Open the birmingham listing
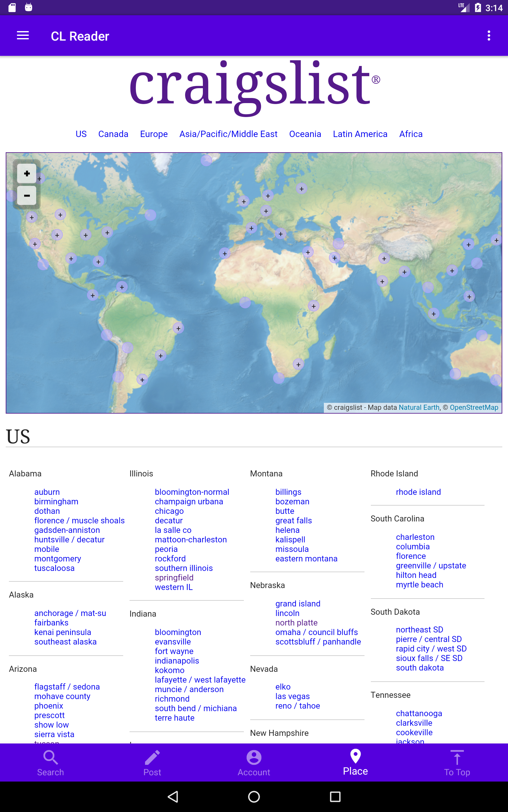 click(x=56, y=501)
